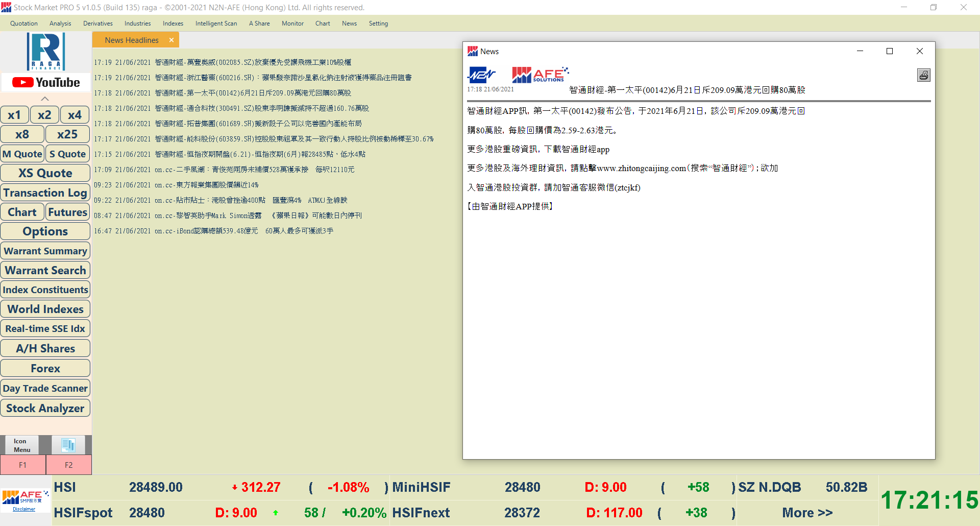Click the Disclaimer link
The width and height of the screenshot is (980, 526).
[24, 509]
